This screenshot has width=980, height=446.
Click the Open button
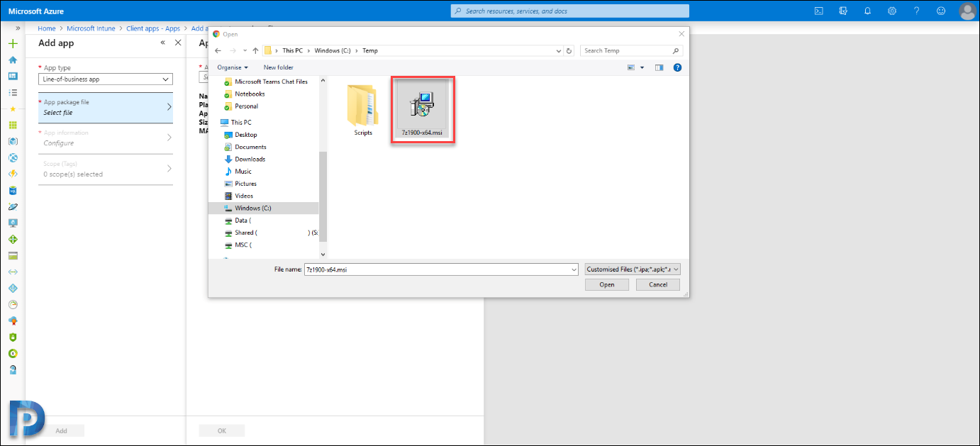606,284
